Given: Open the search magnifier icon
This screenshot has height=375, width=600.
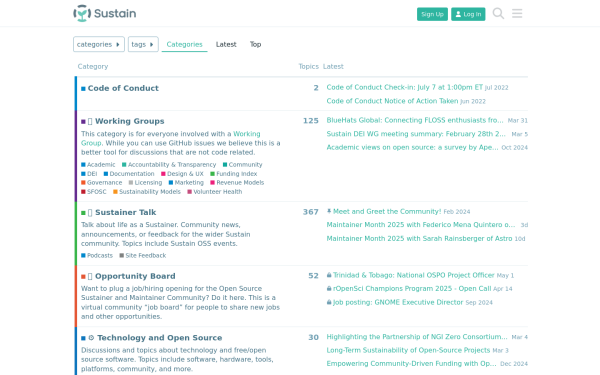Looking at the screenshot, I should click(x=498, y=13).
